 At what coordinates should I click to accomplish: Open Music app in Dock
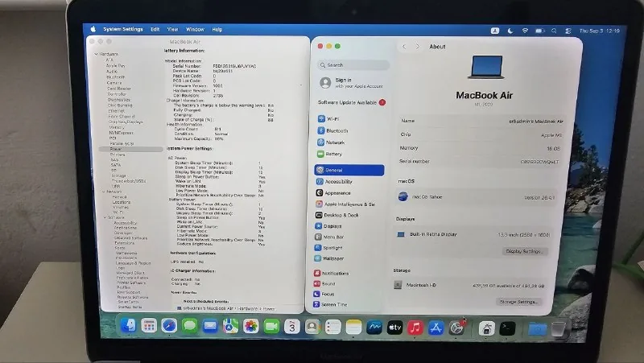(x=415, y=328)
